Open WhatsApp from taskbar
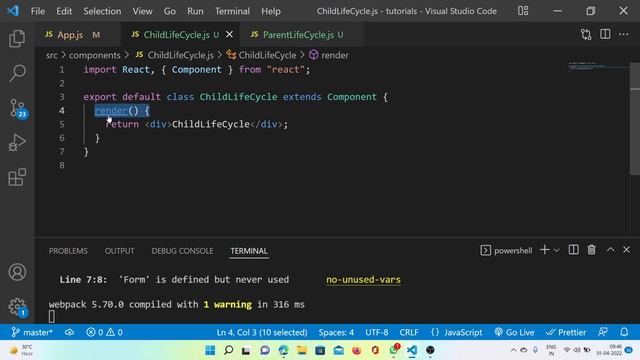Viewport: 640px width, 360px height. [394, 350]
